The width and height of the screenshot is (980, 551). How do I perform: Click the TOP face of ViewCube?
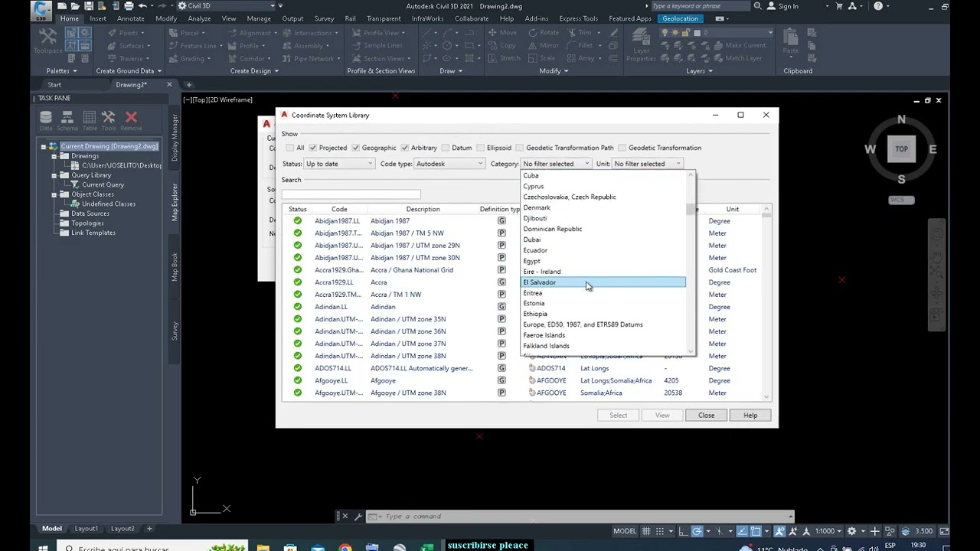901,149
